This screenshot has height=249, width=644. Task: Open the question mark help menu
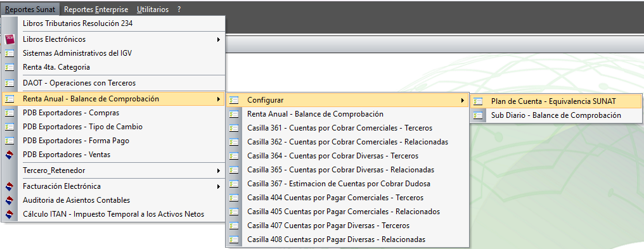pos(179,9)
